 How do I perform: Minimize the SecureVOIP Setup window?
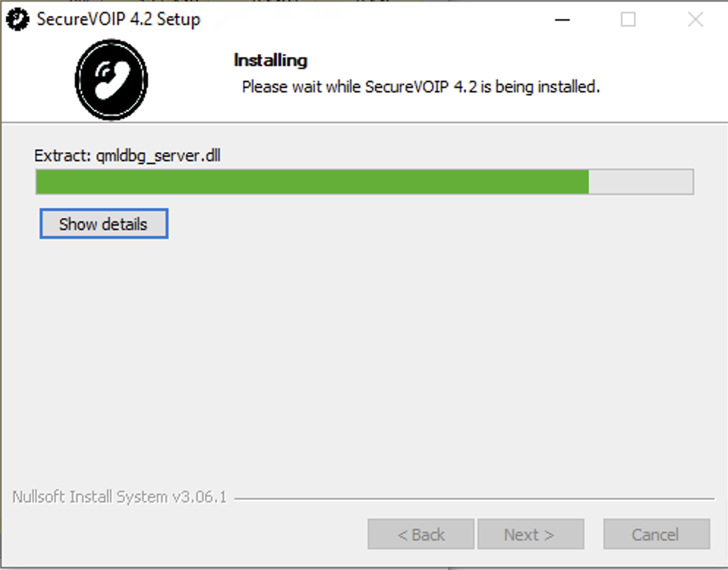[562, 20]
